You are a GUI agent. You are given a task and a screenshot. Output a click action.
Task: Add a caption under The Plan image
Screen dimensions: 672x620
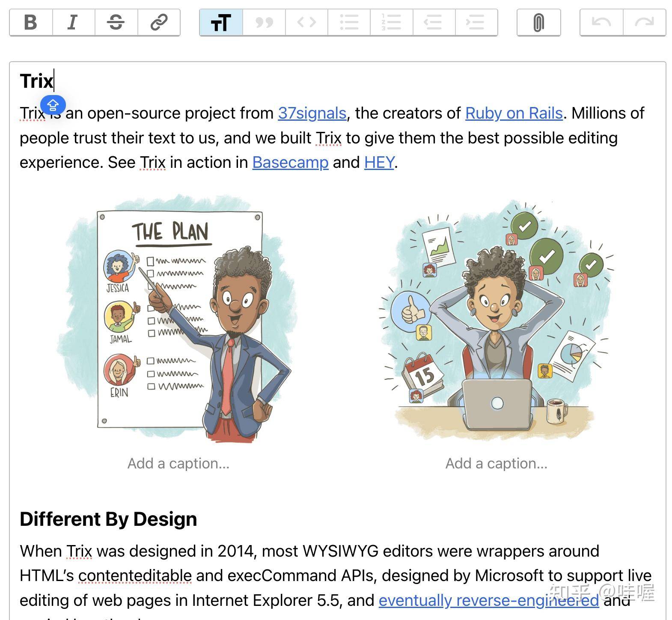click(x=178, y=463)
